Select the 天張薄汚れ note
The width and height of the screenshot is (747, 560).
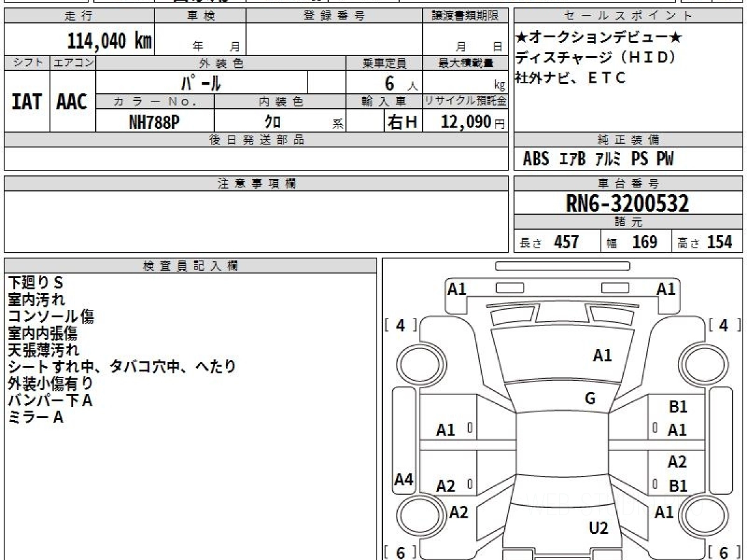pyautogui.click(x=44, y=350)
